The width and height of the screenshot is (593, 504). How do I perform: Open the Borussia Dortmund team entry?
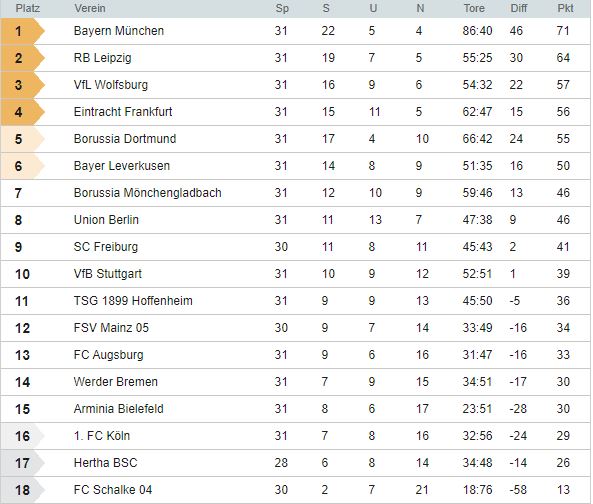click(125, 139)
